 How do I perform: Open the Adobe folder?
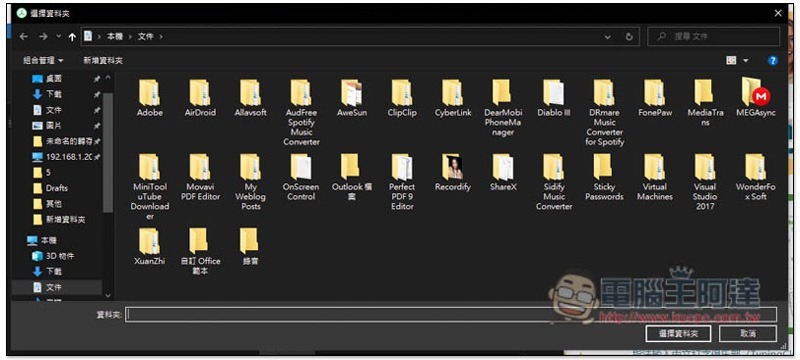click(x=149, y=98)
